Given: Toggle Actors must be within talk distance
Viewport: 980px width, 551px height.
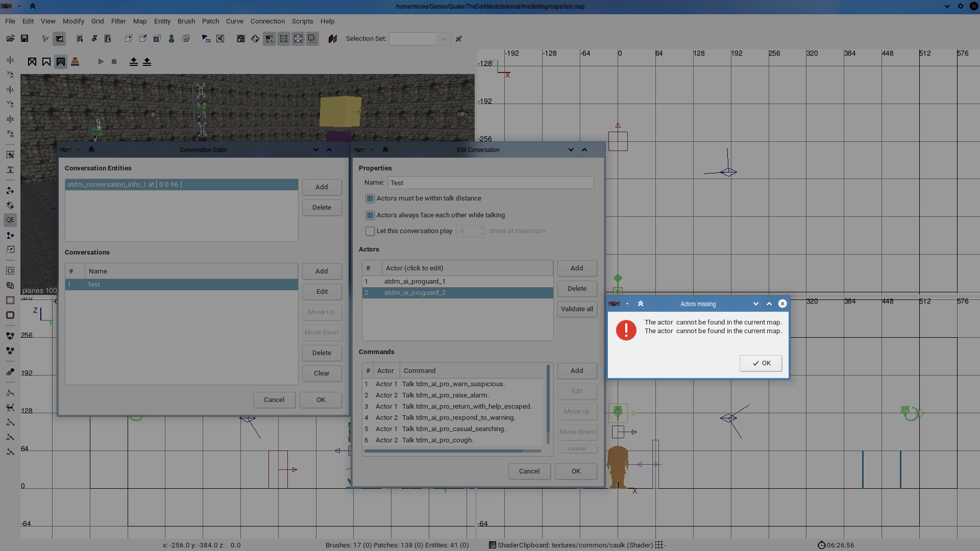Looking at the screenshot, I should (x=370, y=198).
